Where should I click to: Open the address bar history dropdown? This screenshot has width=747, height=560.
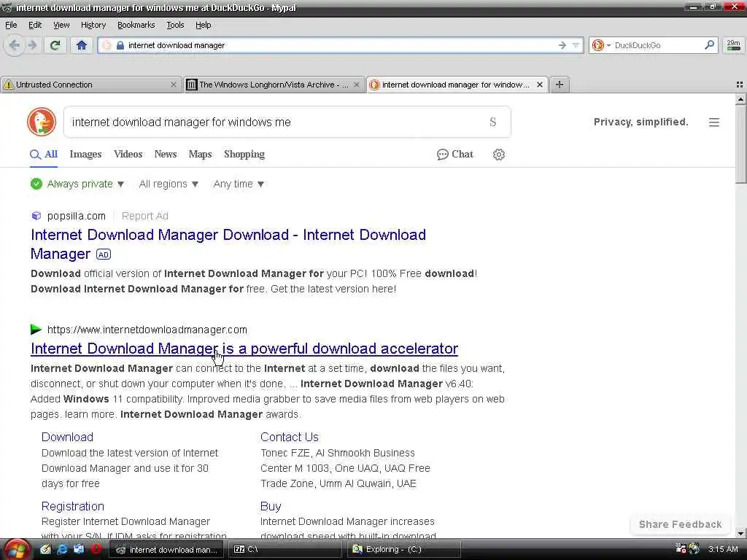tap(576, 45)
